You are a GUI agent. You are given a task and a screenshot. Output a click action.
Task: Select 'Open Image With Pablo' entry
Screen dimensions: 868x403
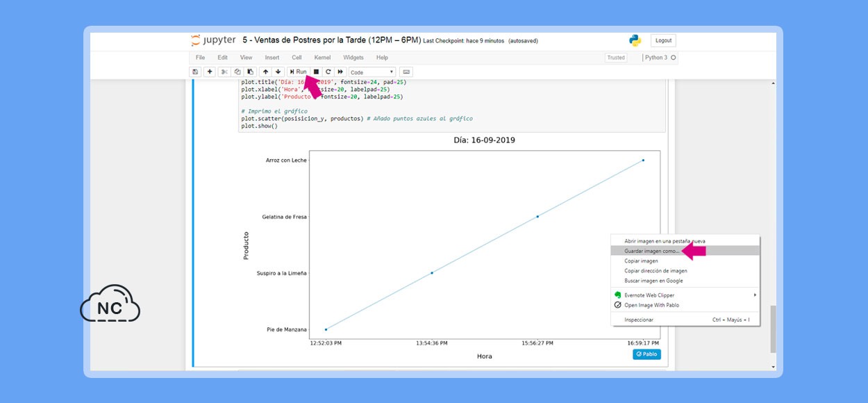(x=685, y=305)
